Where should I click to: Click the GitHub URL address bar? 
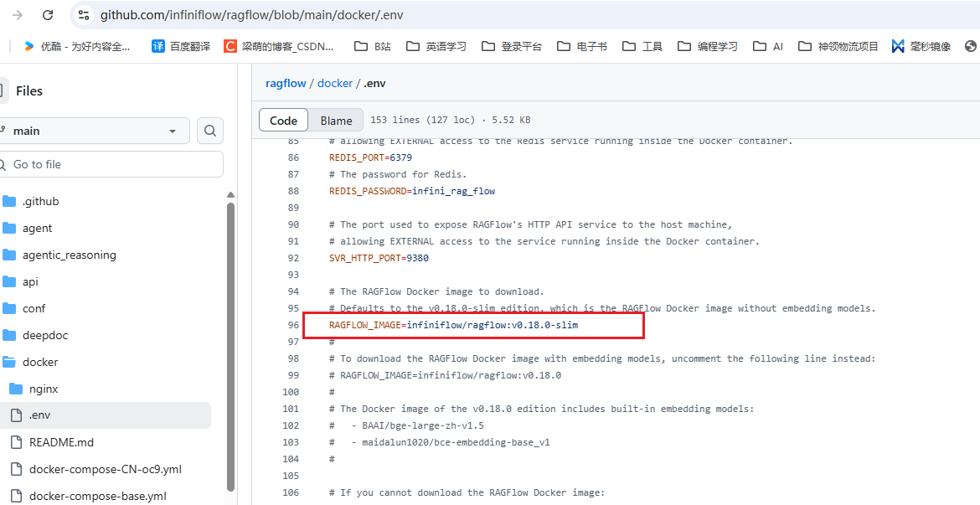pos(251,15)
